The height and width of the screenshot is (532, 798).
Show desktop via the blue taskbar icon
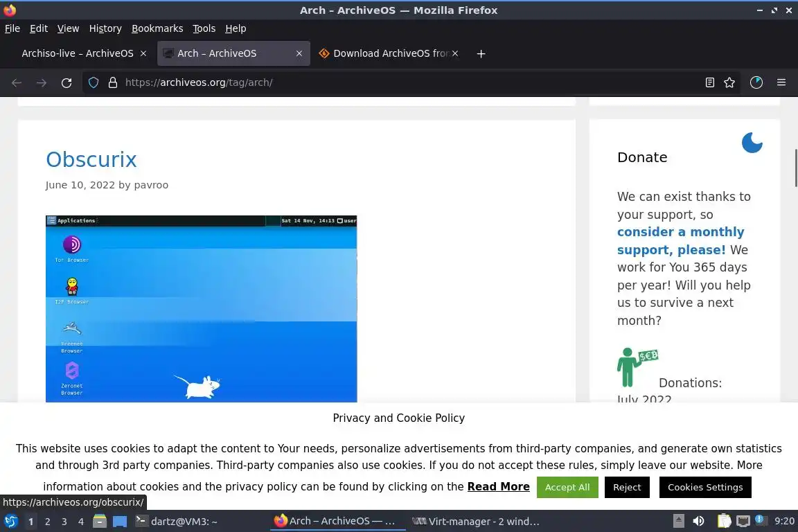click(x=120, y=522)
